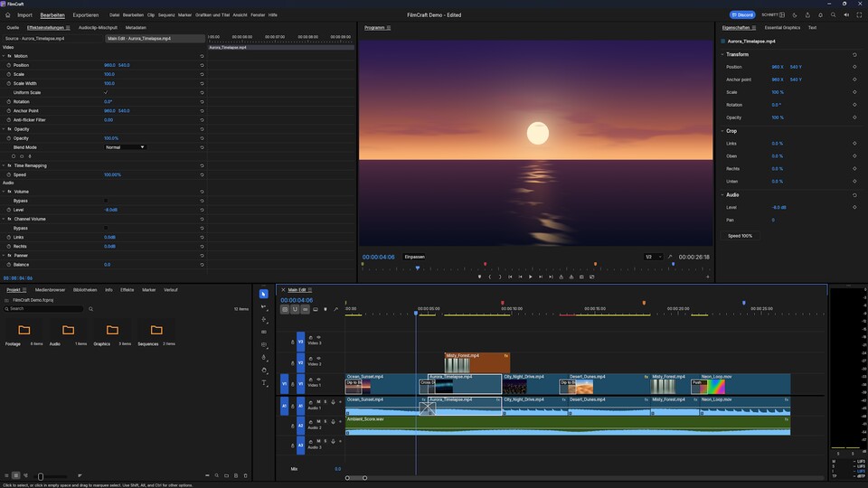Select the Slip tool
Image resolution: width=868 pixels, height=488 pixels.
point(263,344)
